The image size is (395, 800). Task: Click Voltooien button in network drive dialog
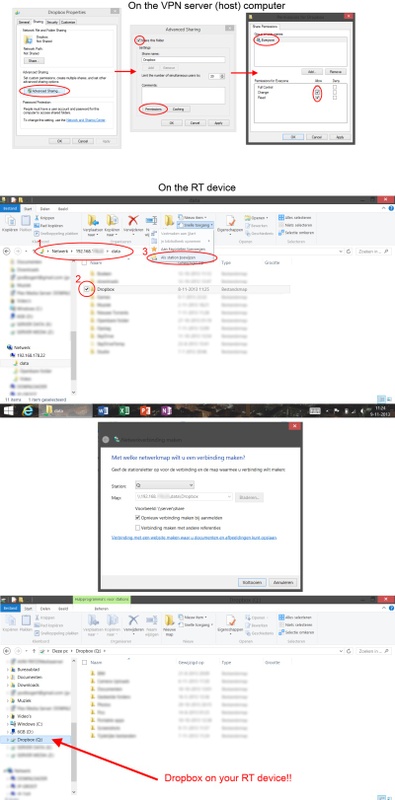coord(252,582)
